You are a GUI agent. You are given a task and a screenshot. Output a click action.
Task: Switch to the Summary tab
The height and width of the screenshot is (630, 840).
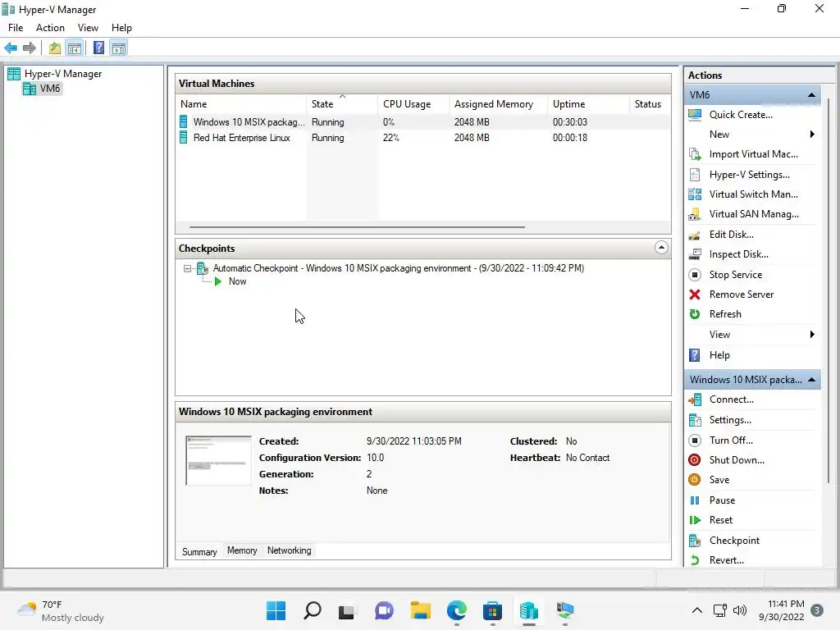[199, 552]
